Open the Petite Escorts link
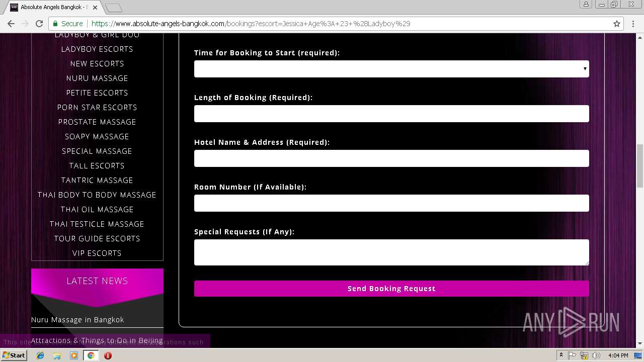 click(97, 93)
